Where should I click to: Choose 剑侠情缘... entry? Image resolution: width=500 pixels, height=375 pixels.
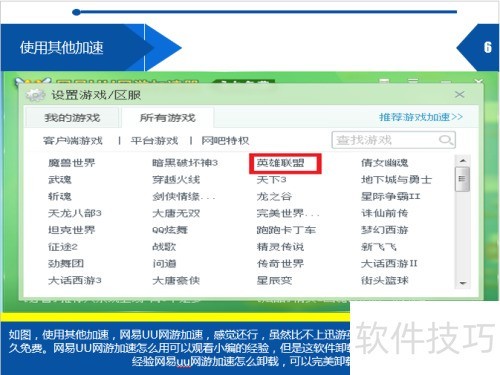point(184,197)
